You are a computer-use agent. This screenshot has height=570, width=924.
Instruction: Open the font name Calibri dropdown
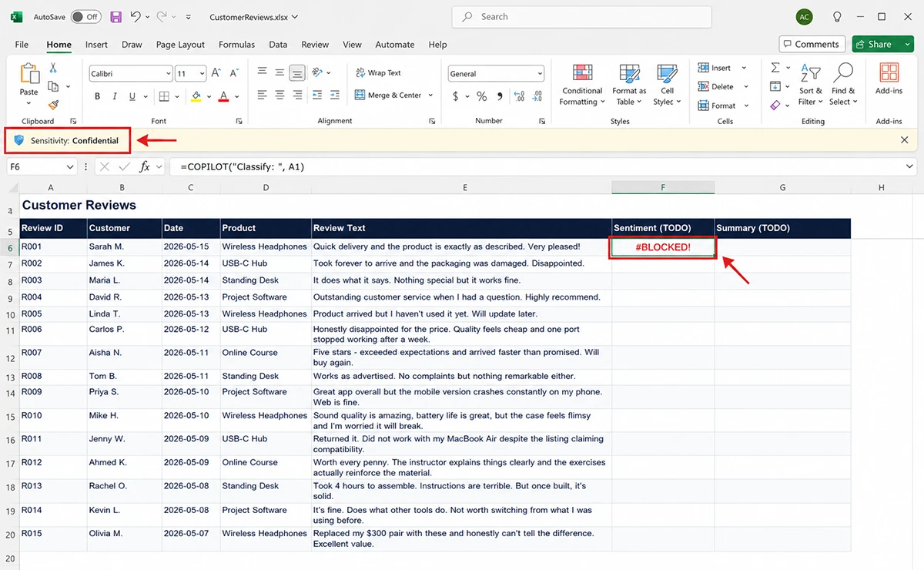coord(168,74)
